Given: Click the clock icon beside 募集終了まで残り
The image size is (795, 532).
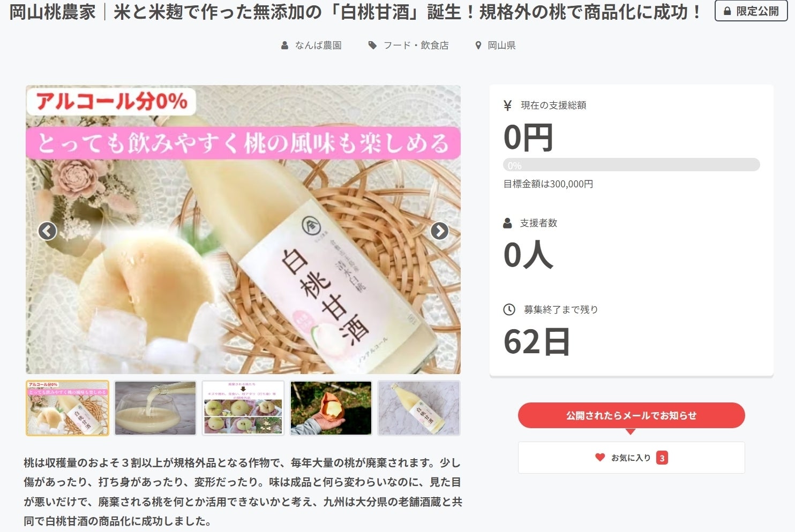Looking at the screenshot, I should click(509, 309).
